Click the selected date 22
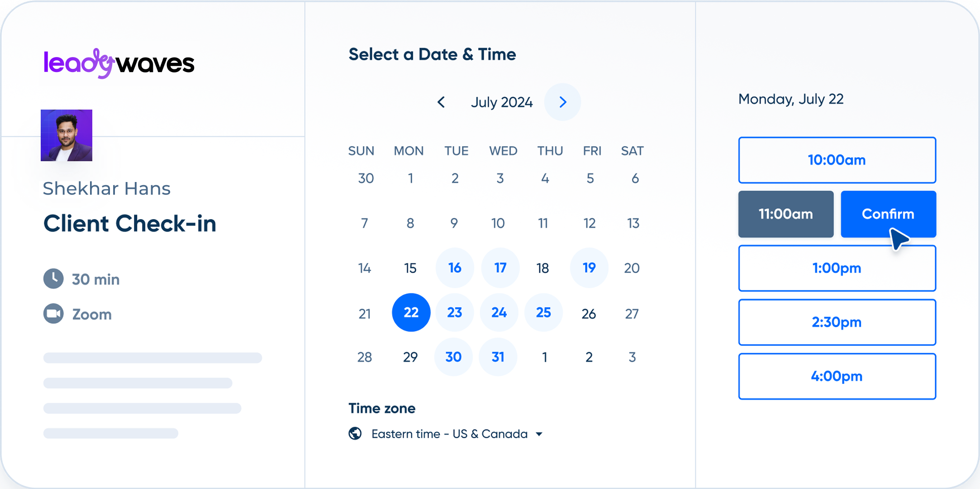Screen dimensions: 980x489 411,312
